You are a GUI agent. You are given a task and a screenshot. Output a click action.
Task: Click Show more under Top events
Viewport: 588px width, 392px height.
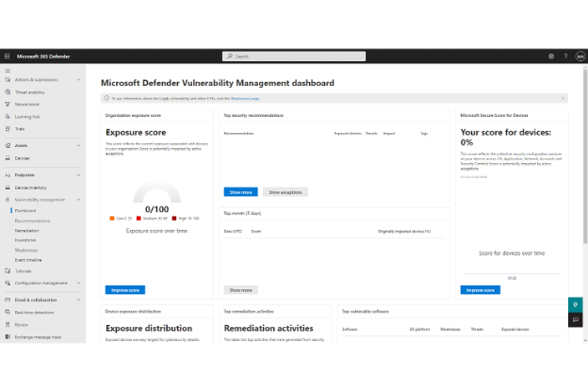(240, 290)
